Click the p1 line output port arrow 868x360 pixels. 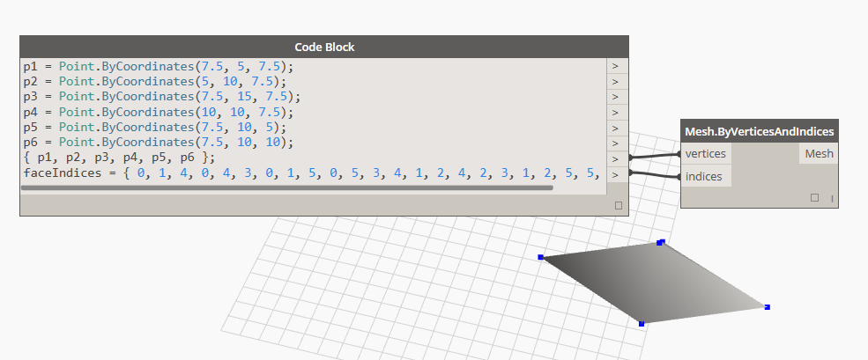(x=617, y=66)
